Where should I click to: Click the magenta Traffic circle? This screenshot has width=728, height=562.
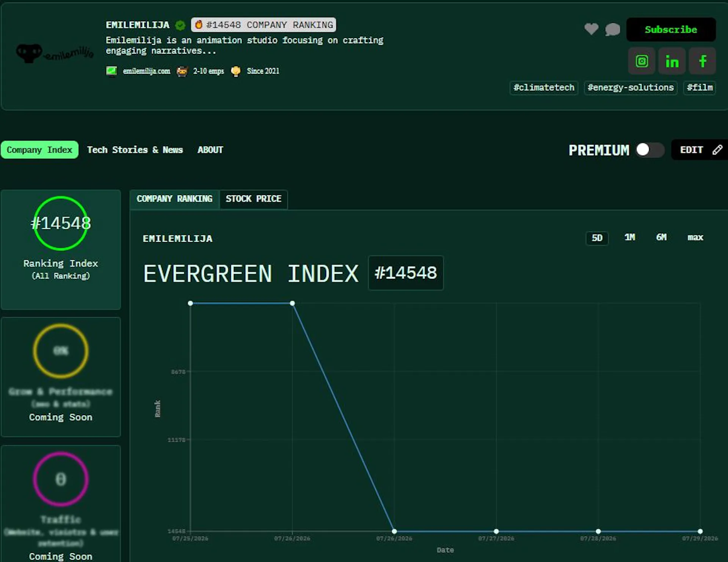click(x=61, y=479)
